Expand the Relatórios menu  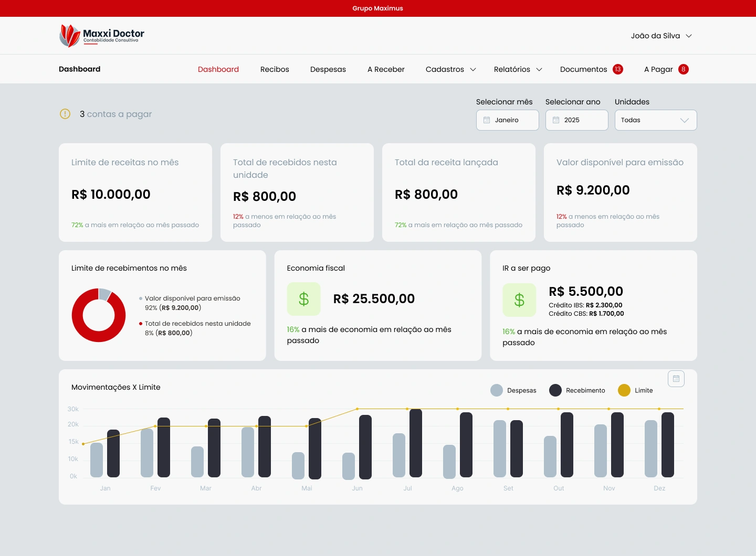coord(517,69)
